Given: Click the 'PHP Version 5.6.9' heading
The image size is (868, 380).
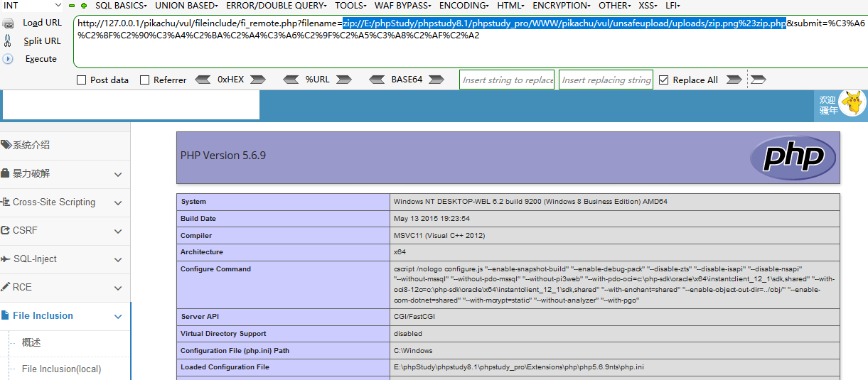Looking at the screenshot, I should pyautogui.click(x=223, y=156).
